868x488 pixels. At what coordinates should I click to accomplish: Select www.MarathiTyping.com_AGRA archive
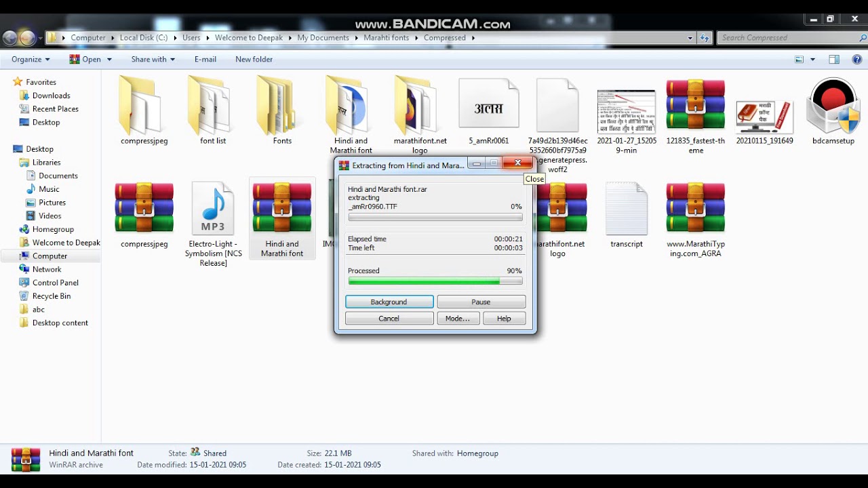click(x=695, y=208)
